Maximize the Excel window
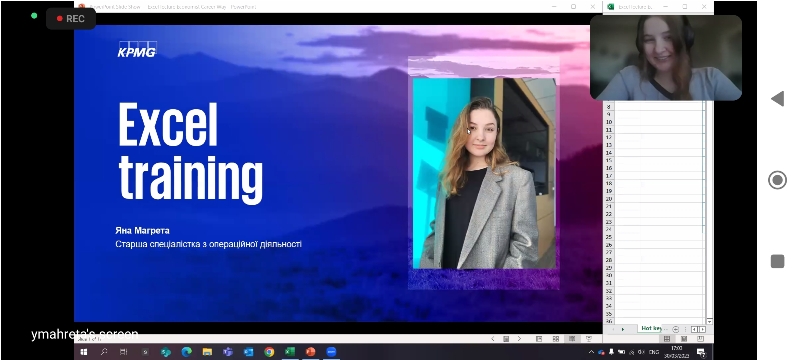 click(685, 7)
